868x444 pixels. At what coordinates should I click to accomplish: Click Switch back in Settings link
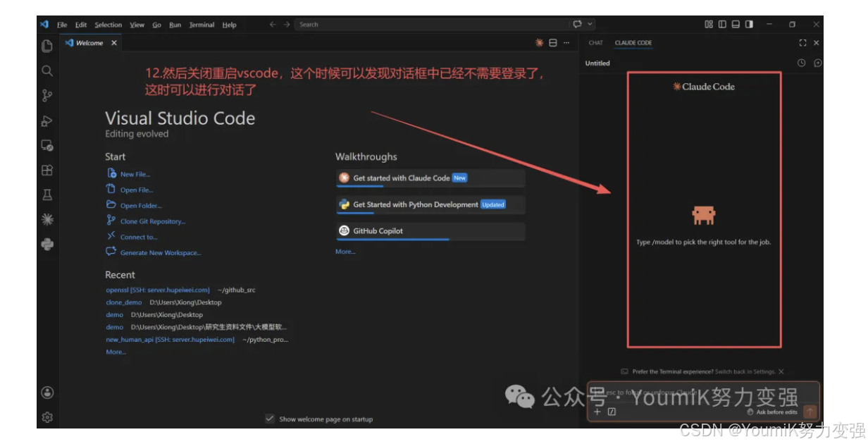click(x=745, y=371)
